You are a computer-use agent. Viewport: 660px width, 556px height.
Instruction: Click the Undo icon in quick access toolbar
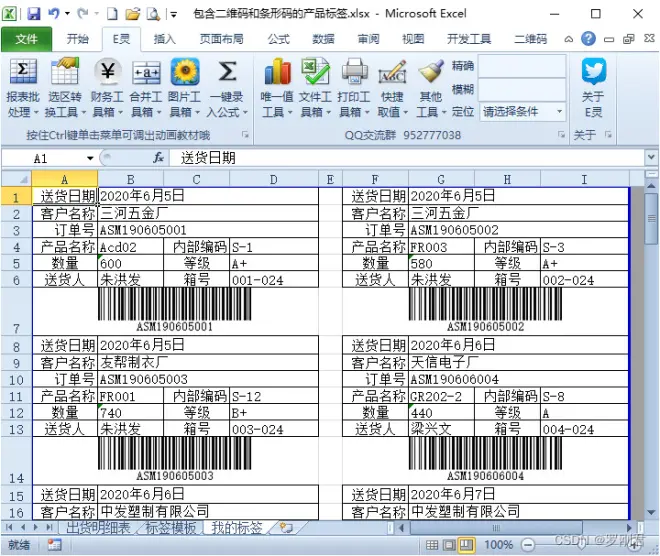point(53,14)
